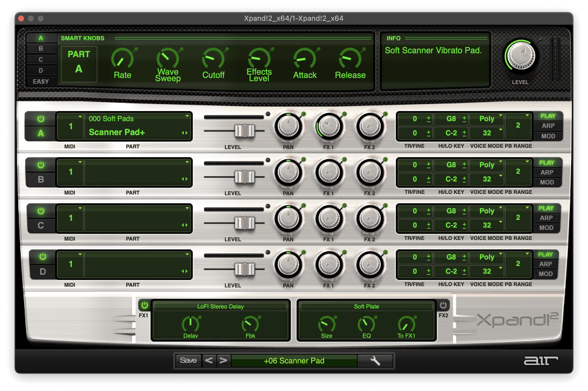Click the Save preset button
Image resolution: width=588 pixels, height=391 pixels.
[188, 360]
